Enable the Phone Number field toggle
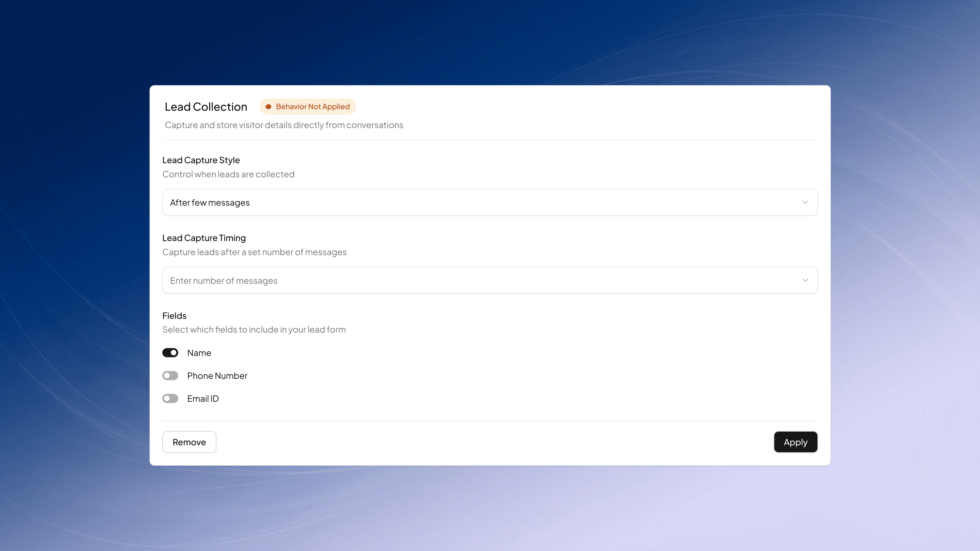The image size is (980, 551). click(x=170, y=376)
